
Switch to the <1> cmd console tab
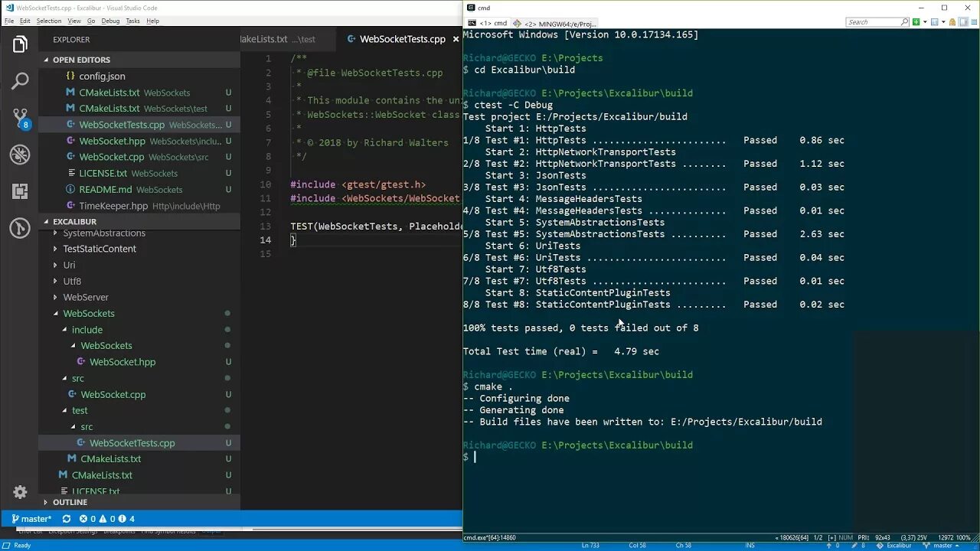pyautogui.click(x=487, y=23)
